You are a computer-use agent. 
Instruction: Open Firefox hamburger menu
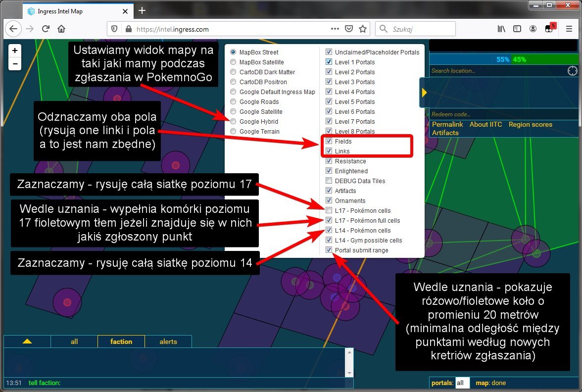coord(569,29)
